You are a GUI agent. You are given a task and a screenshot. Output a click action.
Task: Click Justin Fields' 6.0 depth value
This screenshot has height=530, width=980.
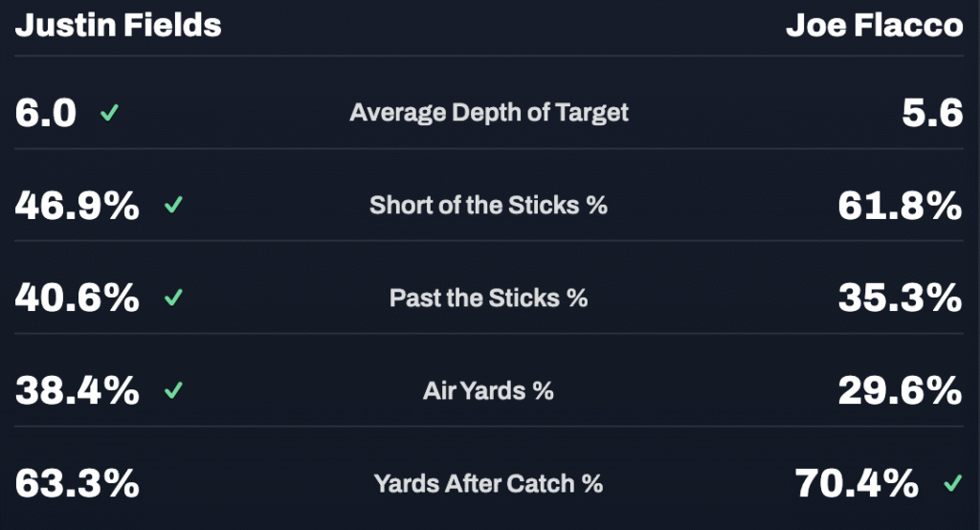tap(46, 114)
